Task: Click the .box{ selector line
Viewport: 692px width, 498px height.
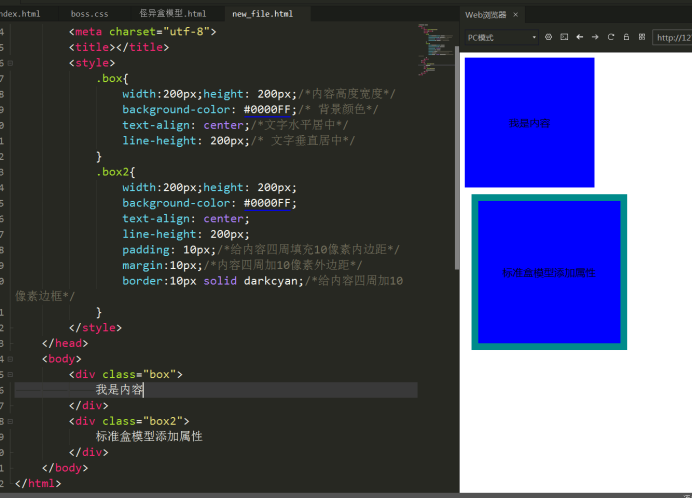Action: [112, 79]
